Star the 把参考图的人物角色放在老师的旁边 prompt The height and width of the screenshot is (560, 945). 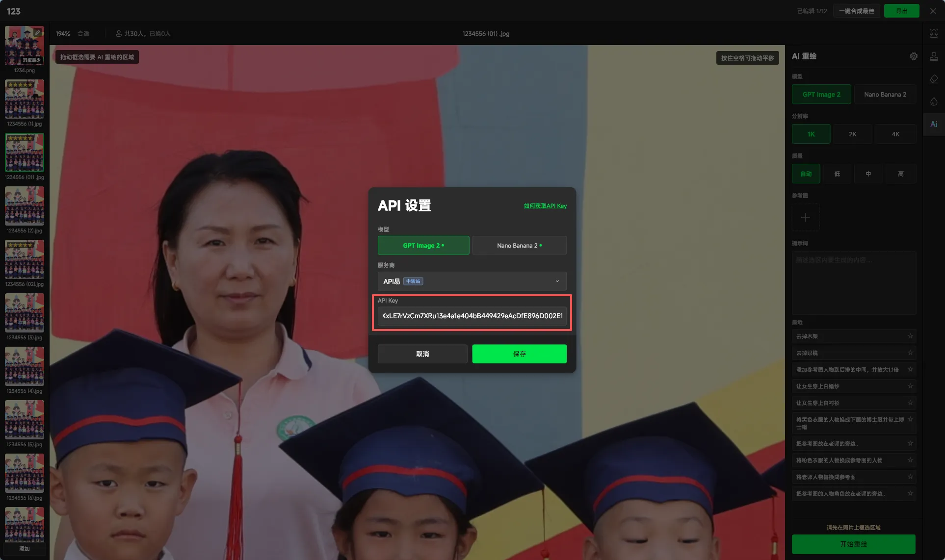910,493
